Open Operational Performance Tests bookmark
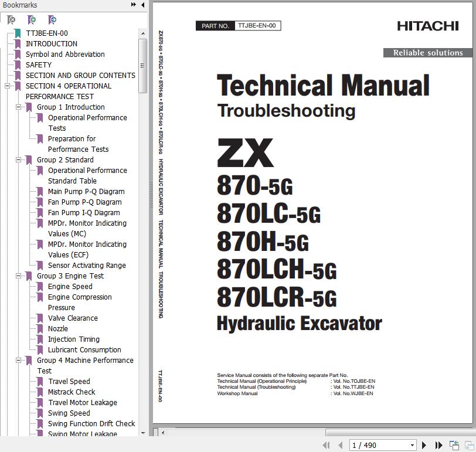 (87, 123)
